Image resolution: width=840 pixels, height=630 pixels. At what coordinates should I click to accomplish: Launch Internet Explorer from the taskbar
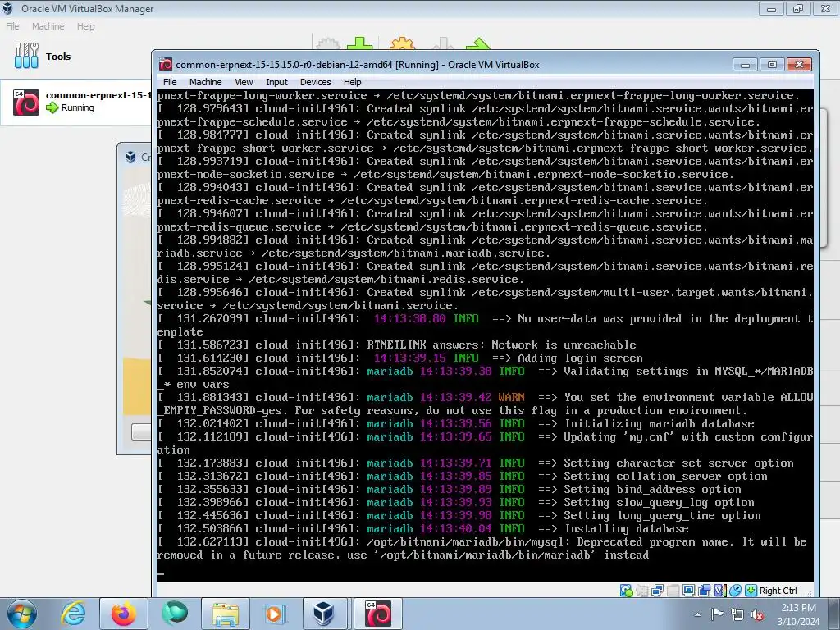pos(73,614)
